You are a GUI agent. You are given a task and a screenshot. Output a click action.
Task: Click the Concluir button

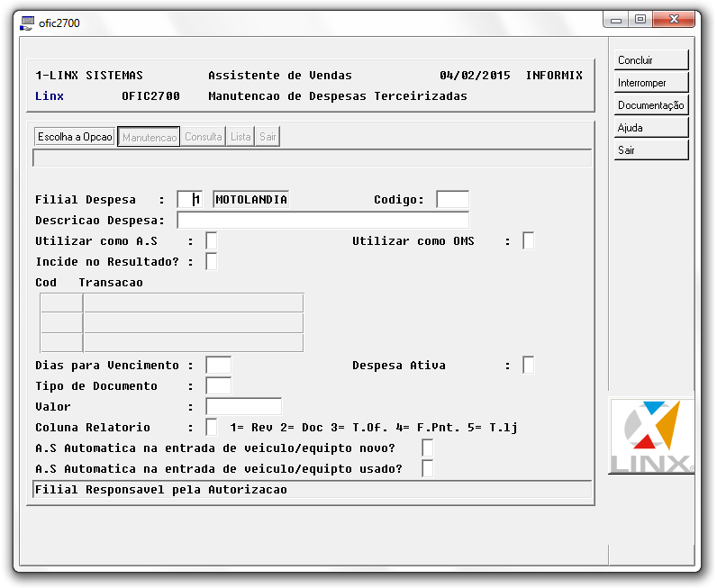pyautogui.click(x=650, y=60)
